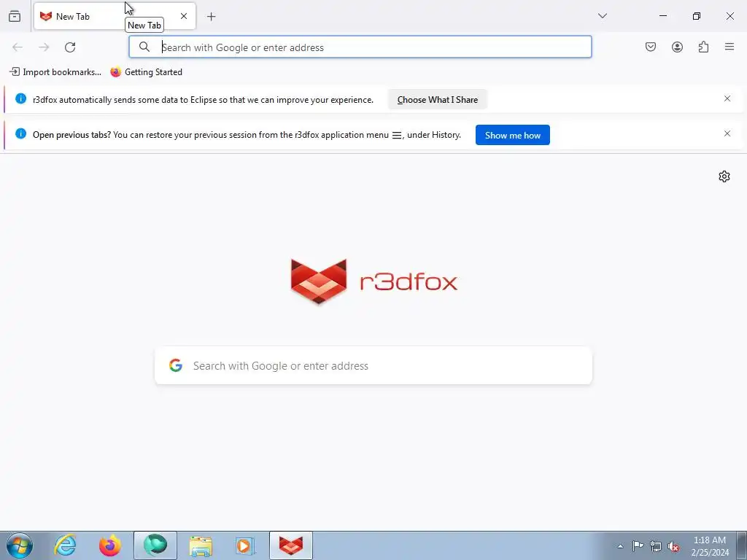Open the Windows Start menu
The height and width of the screenshot is (560, 747).
coord(20,545)
